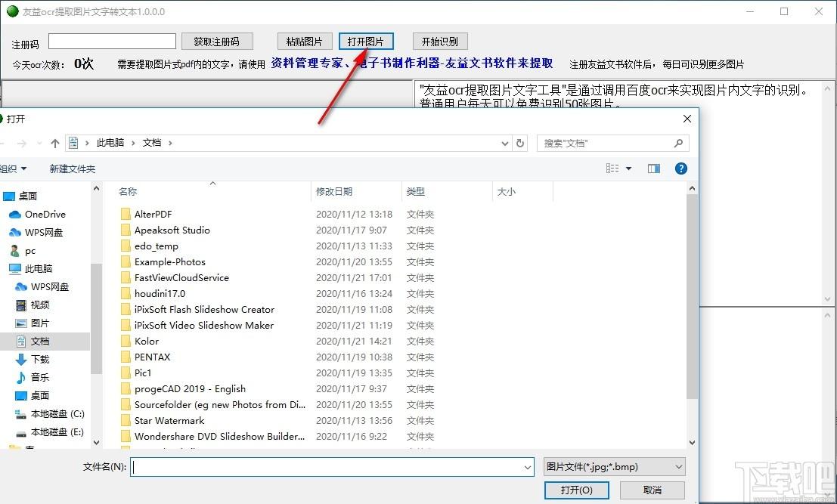Image resolution: width=837 pixels, height=504 pixels.
Task: Click the iPixSoft Flash Slideshow Creator folder icon
Action: 126,309
